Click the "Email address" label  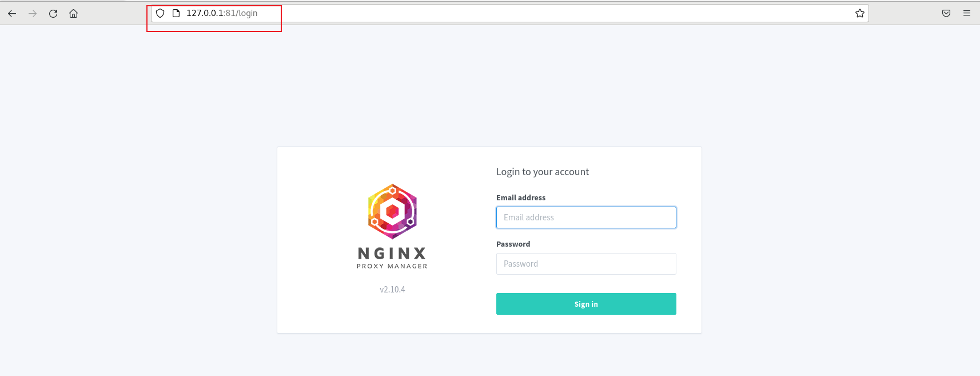tap(521, 197)
